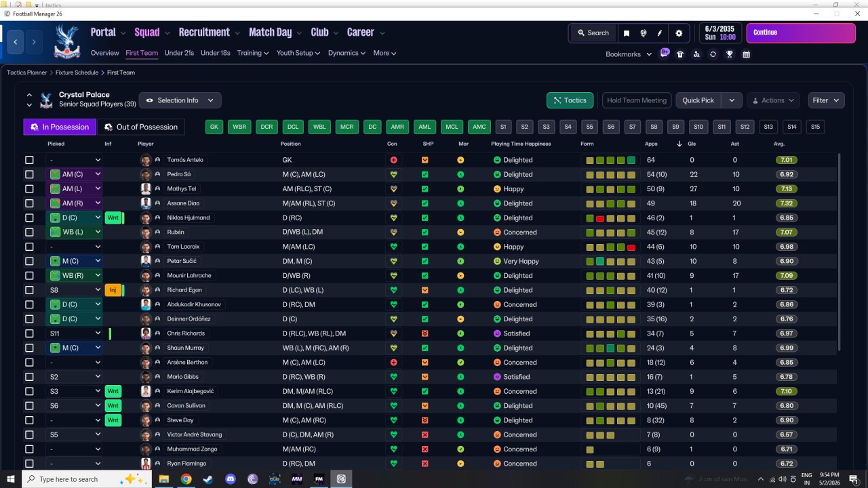The height and width of the screenshot is (488, 868).
Task: Click the trophy icon
Action: coord(730,54)
